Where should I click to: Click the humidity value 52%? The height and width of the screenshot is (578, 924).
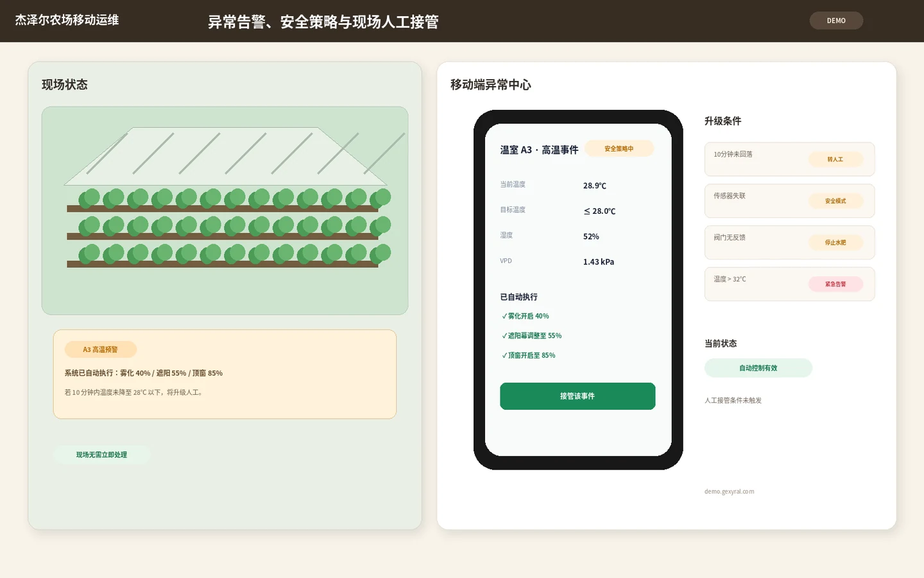tap(591, 236)
